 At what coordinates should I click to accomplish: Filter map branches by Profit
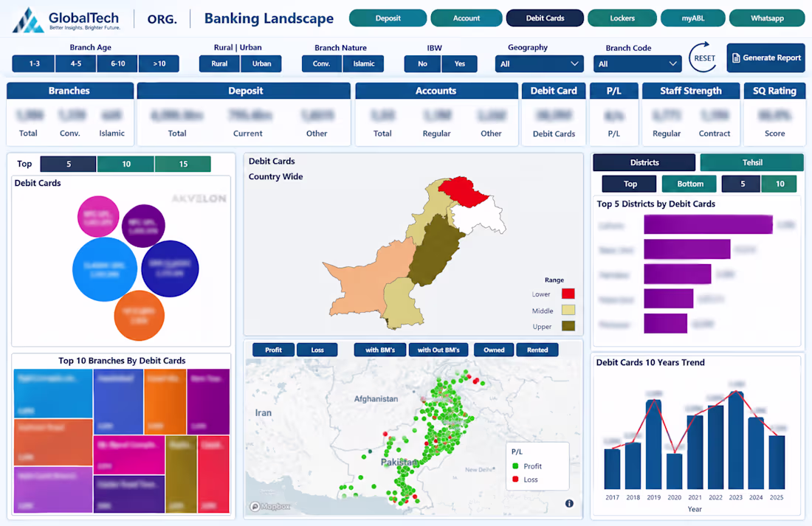pos(273,350)
